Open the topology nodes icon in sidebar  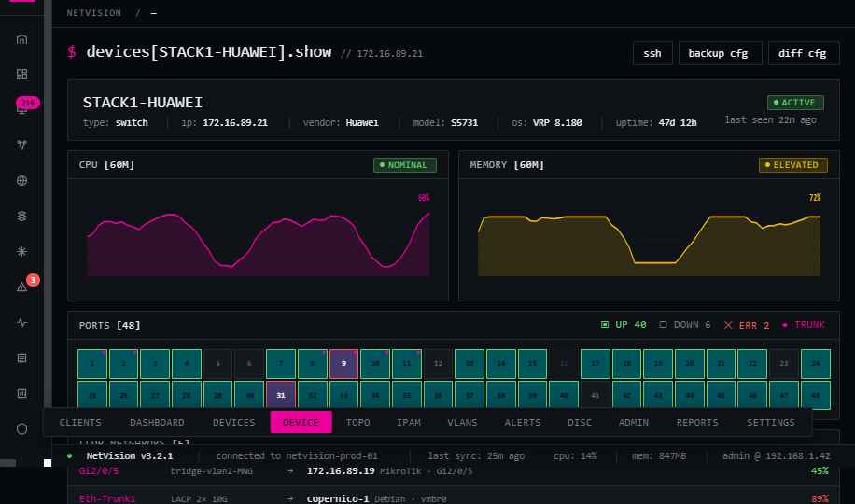pyautogui.click(x=21, y=145)
